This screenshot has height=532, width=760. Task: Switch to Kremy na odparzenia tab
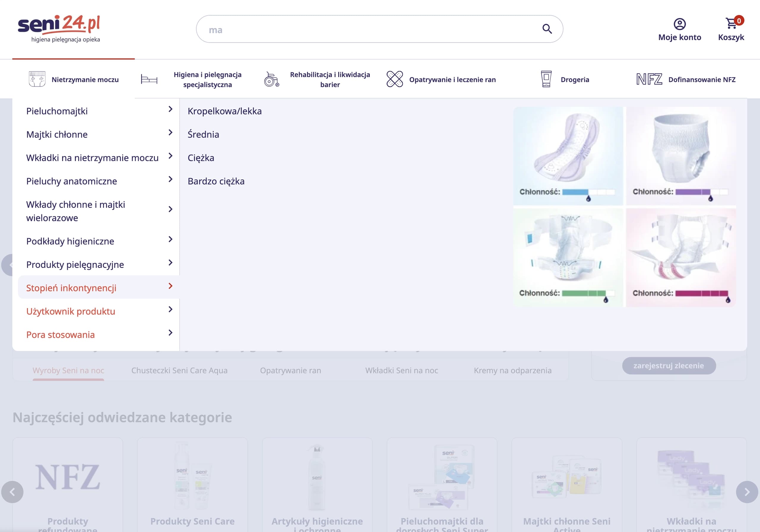[513, 371]
